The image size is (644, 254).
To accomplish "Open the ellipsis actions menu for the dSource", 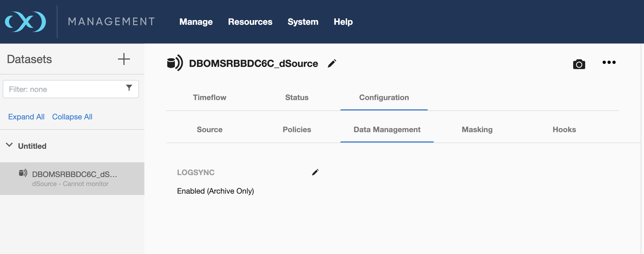I will (609, 63).
